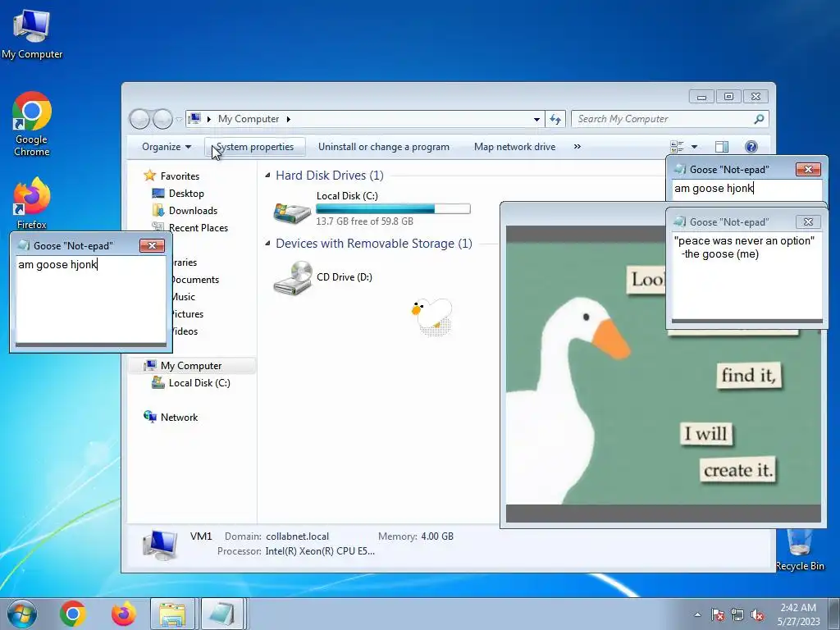The width and height of the screenshot is (840, 630).
Task: Open My Computer desktop icon
Action: pyautogui.click(x=32, y=33)
